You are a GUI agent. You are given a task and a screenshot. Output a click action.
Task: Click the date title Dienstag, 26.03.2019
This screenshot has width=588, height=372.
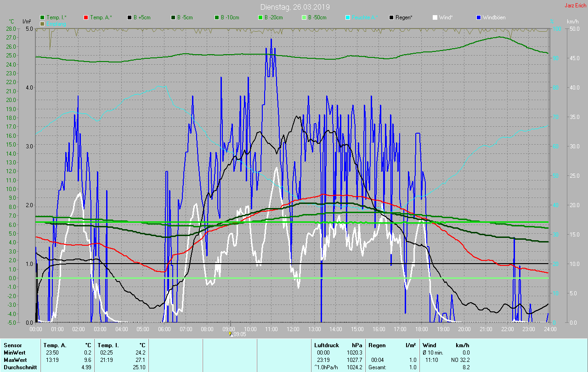(295, 7)
